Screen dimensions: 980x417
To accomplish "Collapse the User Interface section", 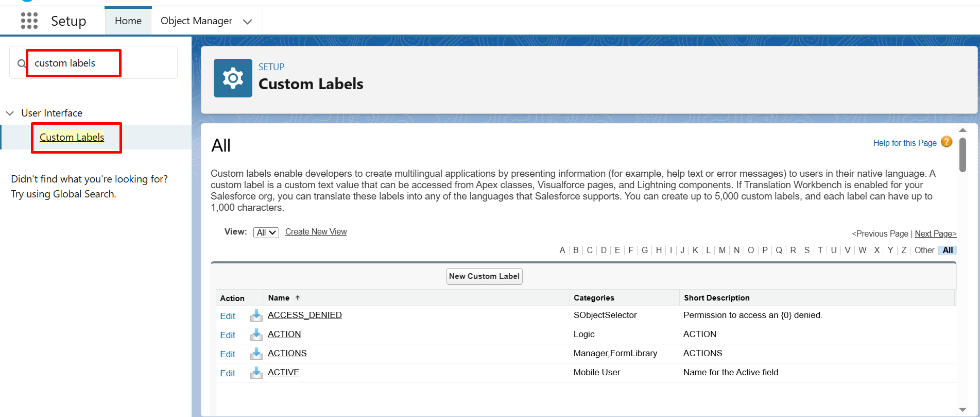I will coord(10,113).
